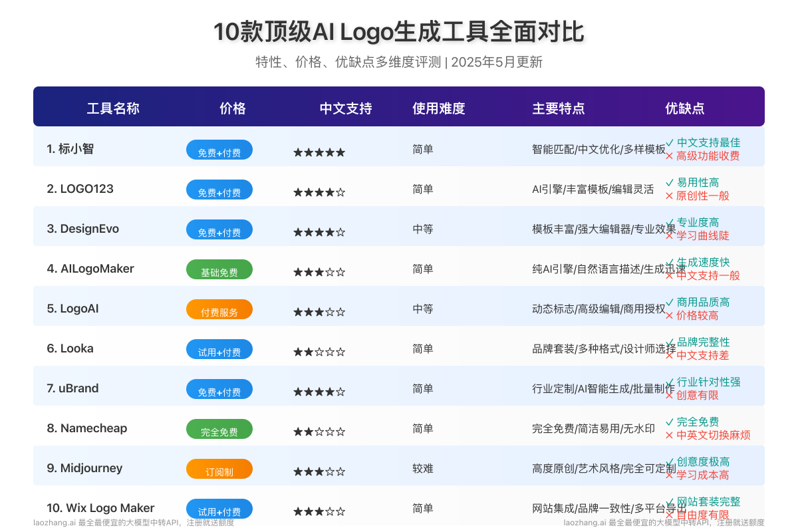Select the tool name 5. LogoAI
This screenshot has width=798, height=532.
tap(73, 309)
